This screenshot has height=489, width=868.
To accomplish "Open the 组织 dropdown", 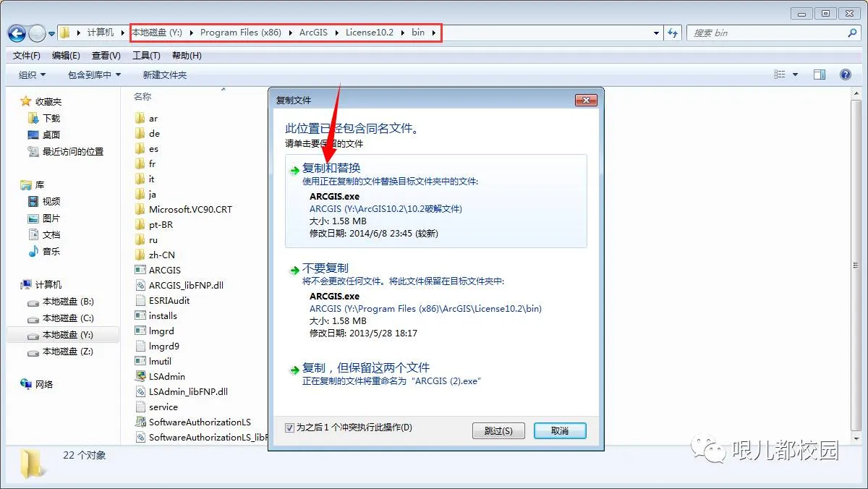I will tap(33, 75).
